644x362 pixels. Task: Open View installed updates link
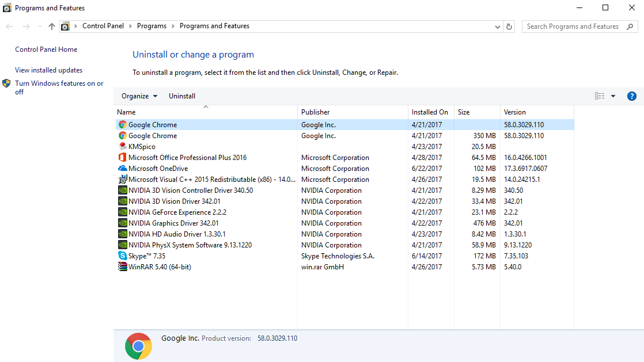click(48, 70)
